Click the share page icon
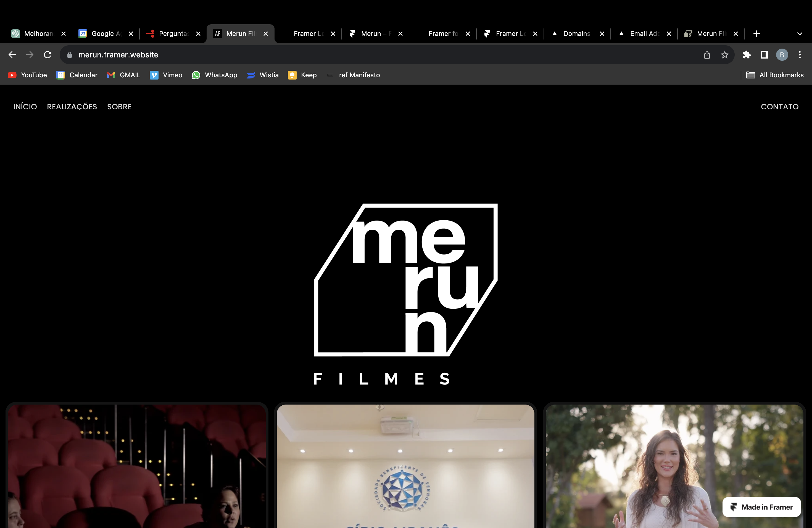Image resolution: width=812 pixels, height=528 pixels. 707,55
